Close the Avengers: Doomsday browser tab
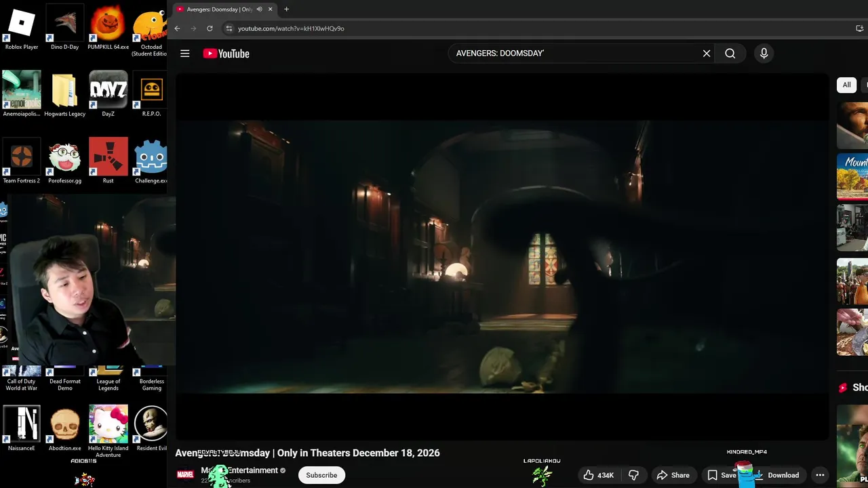 click(x=270, y=9)
